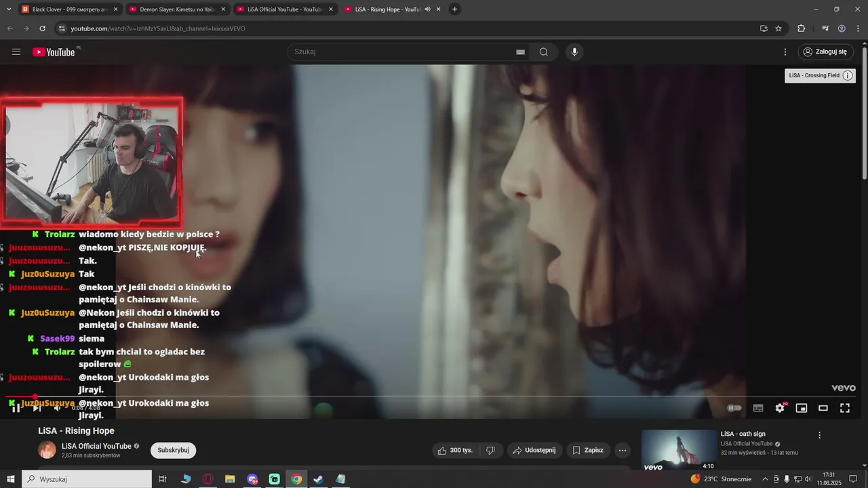Open LiSA - oath sign video thumbnail
This screenshot has height=488, width=868.
click(x=679, y=450)
